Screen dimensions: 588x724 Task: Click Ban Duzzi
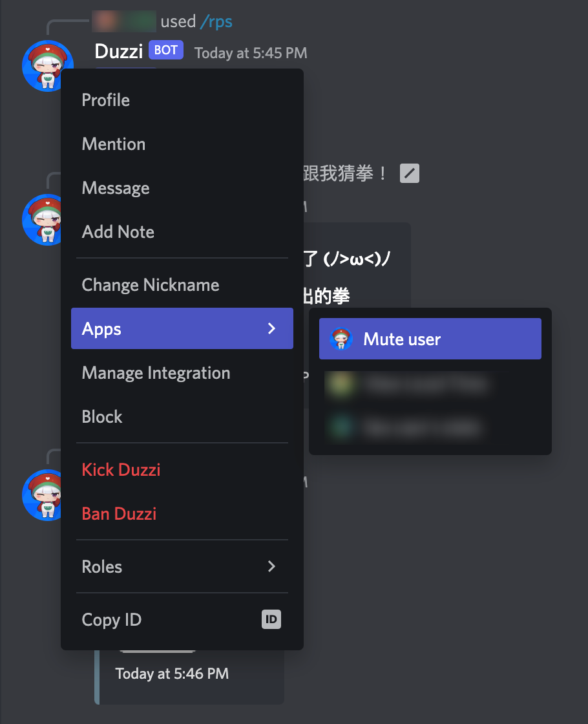point(182,513)
